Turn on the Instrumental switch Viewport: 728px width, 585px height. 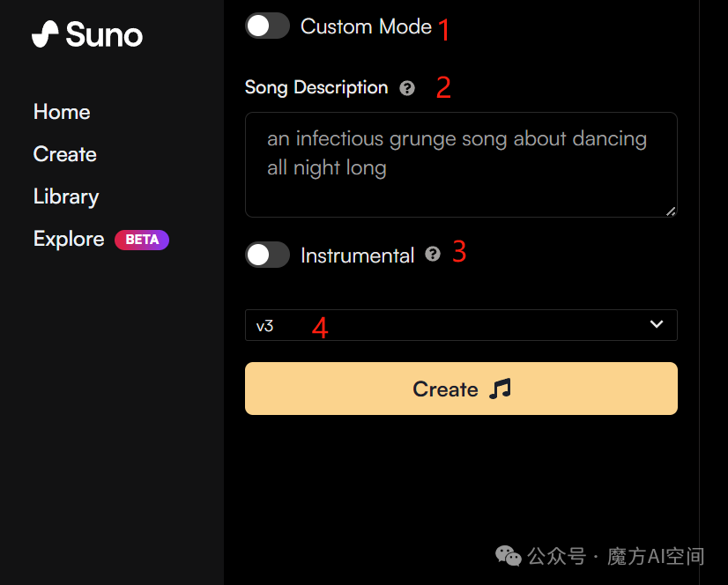point(267,255)
